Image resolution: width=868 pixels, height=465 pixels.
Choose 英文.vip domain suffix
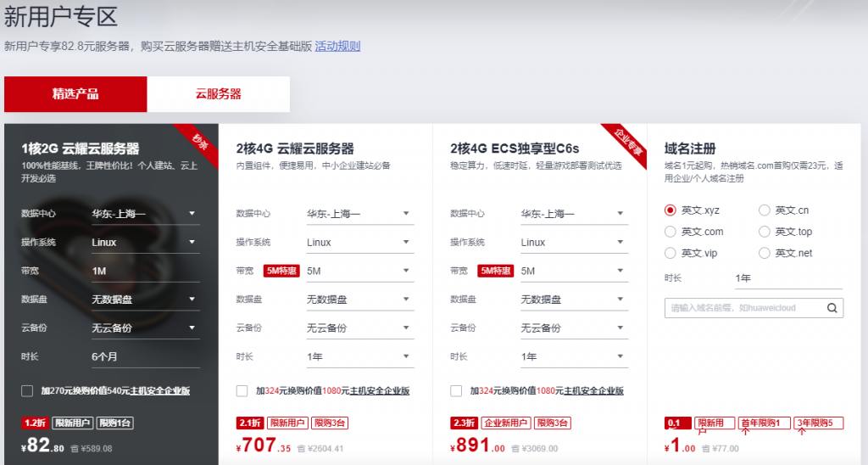click(x=670, y=253)
